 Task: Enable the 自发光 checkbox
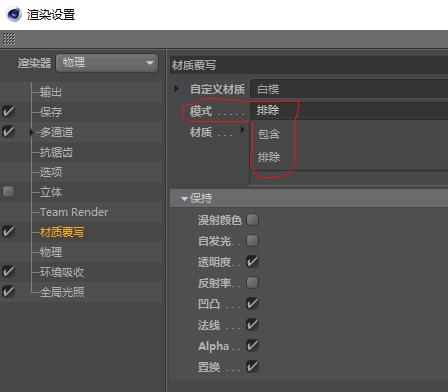(252, 240)
